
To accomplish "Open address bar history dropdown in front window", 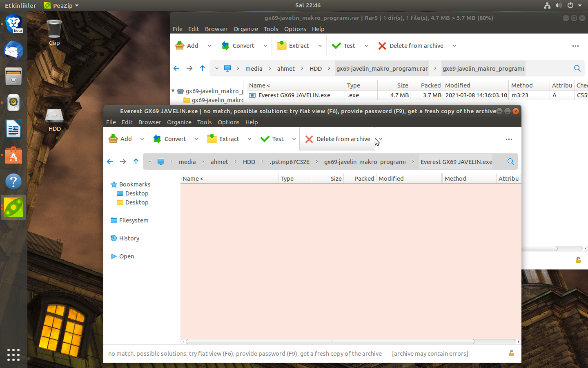I will coord(150,162).
